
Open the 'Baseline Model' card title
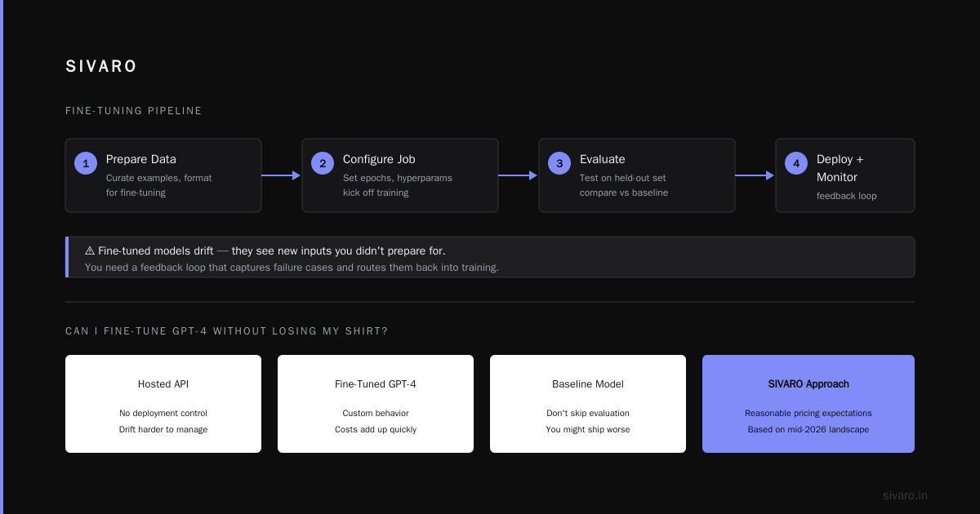click(x=588, y=383)
